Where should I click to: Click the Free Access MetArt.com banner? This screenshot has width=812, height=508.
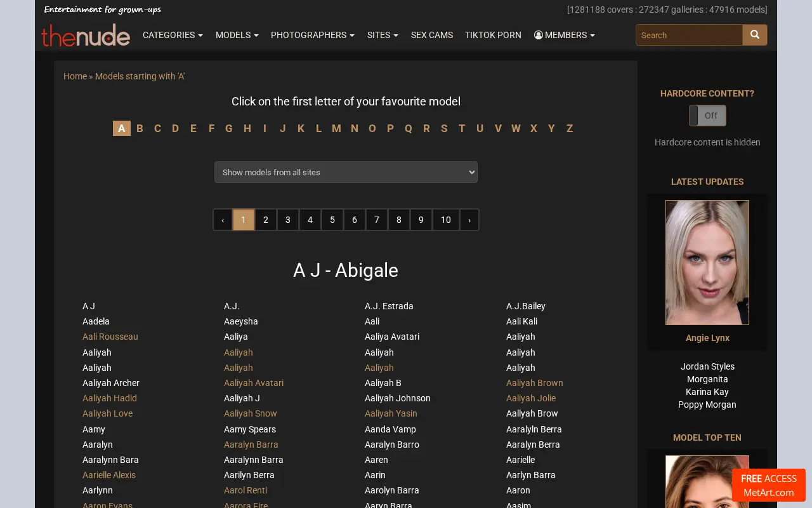click(769, 485)
